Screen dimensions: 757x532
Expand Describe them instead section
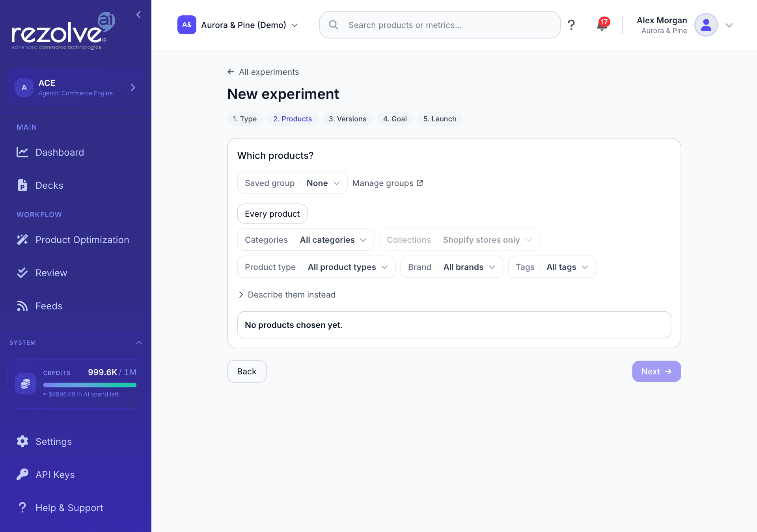tap(287, 295)
